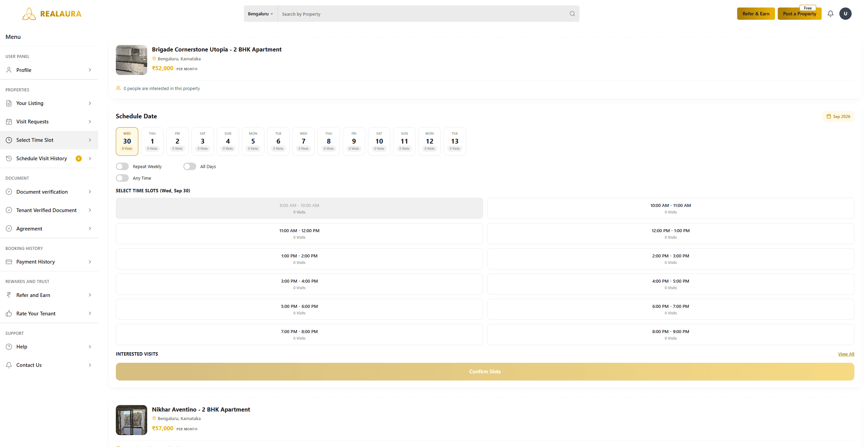Expand the Visit Requests chevron
This screenshot has height=447, width=868.
(90, 122)
